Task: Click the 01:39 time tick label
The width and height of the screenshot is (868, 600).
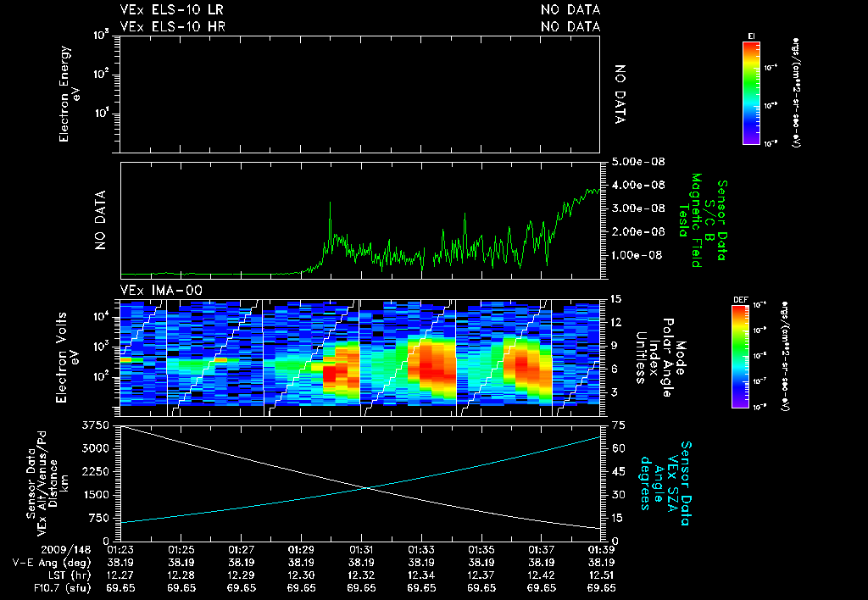Action: tap(601, 550)
